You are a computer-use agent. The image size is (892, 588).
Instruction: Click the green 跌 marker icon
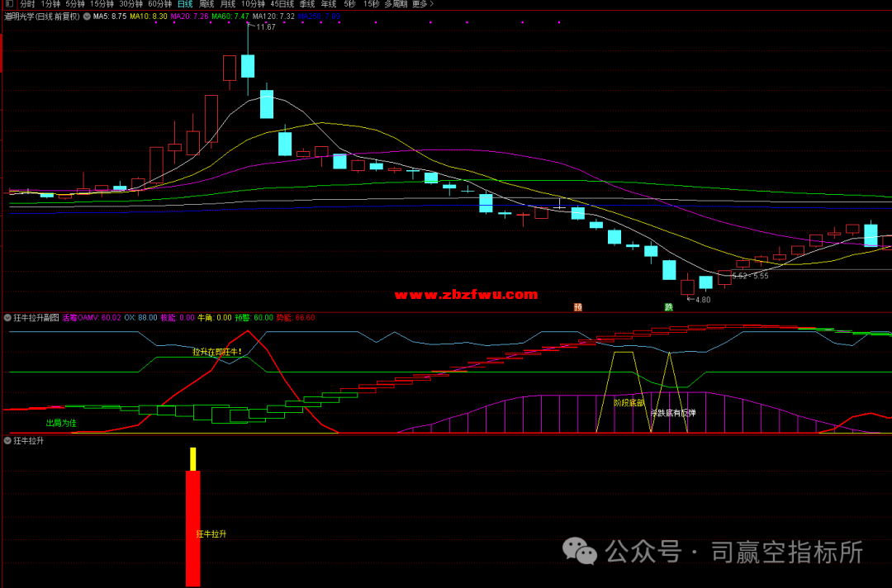point(669,307)
